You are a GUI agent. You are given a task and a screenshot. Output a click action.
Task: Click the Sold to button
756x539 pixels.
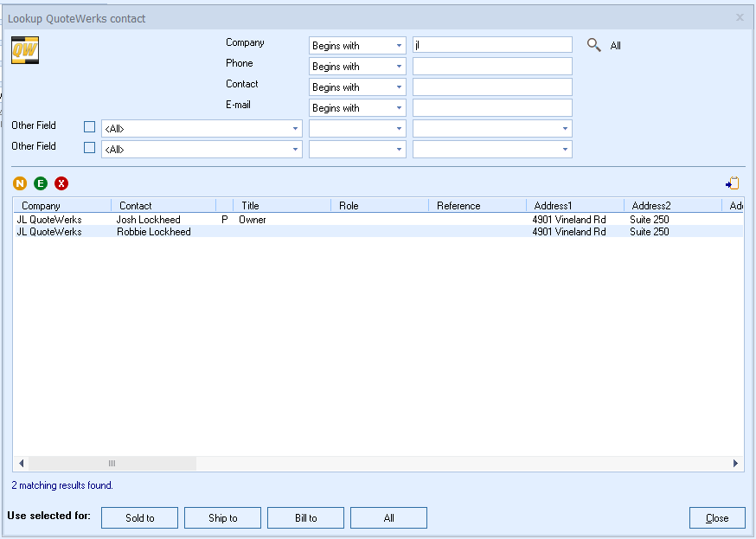click(140, 517)
